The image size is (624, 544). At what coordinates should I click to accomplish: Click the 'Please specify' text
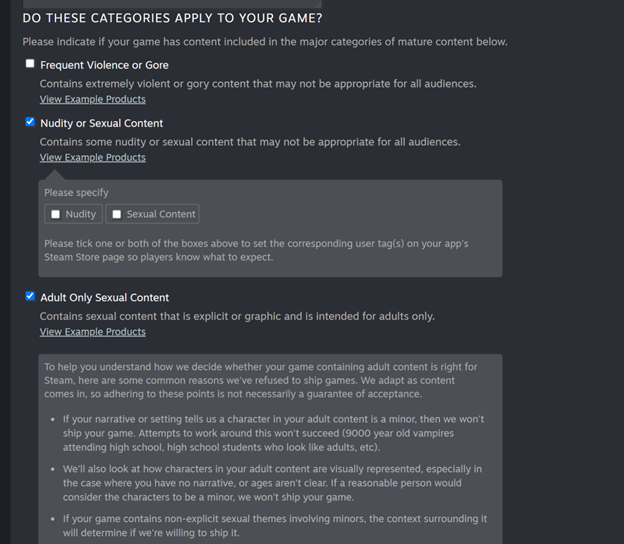(76, 192)
